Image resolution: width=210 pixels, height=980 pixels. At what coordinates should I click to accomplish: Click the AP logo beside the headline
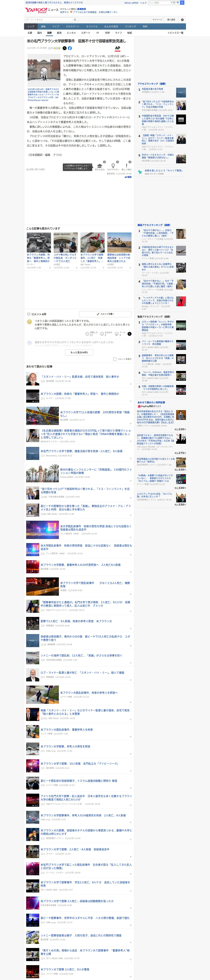pos(117,48)
